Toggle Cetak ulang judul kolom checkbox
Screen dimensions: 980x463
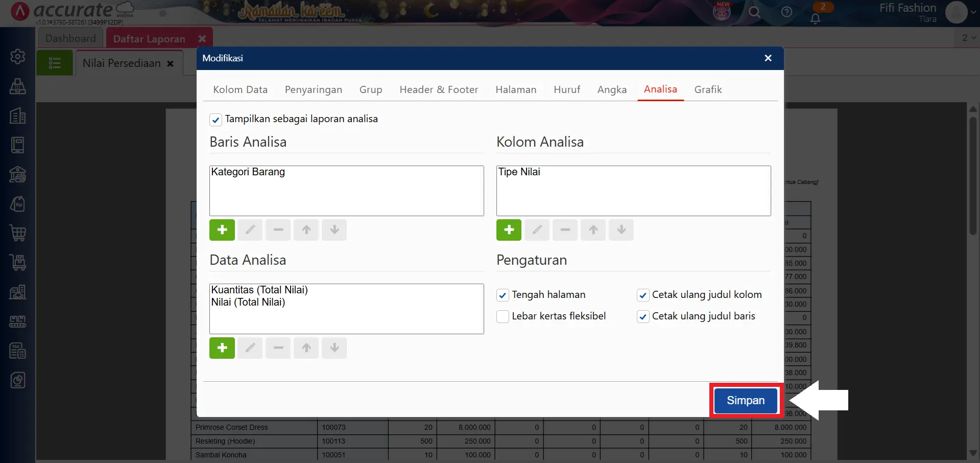643,295
